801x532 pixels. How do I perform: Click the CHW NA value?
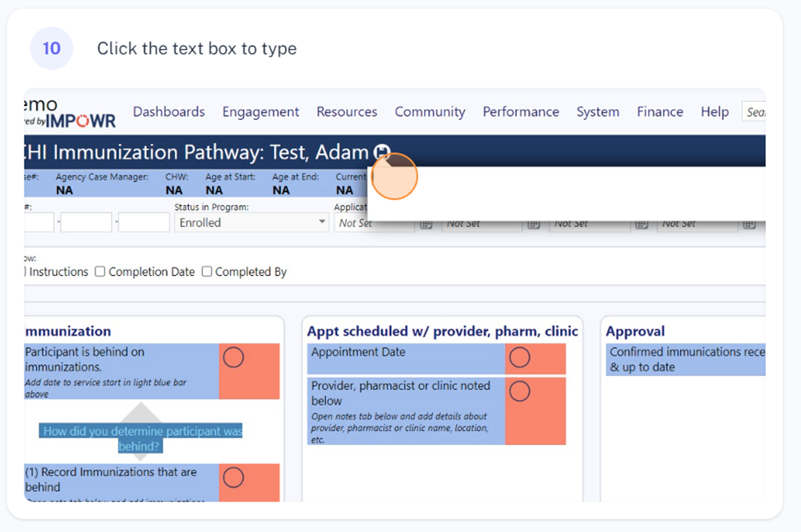(173, 190)
